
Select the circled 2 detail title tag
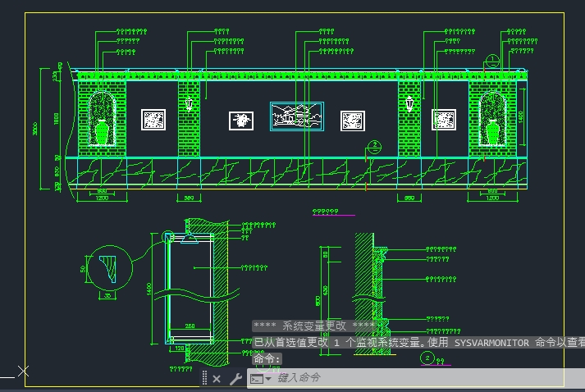coord(427,358)
